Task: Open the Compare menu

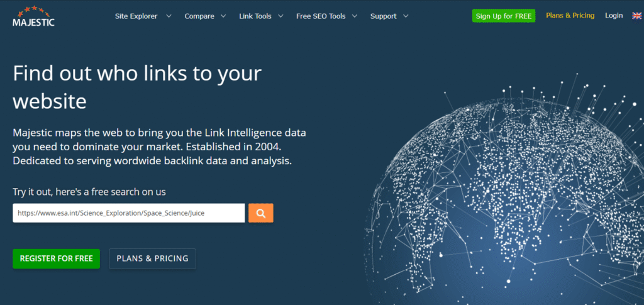Action: pos(199,16)
